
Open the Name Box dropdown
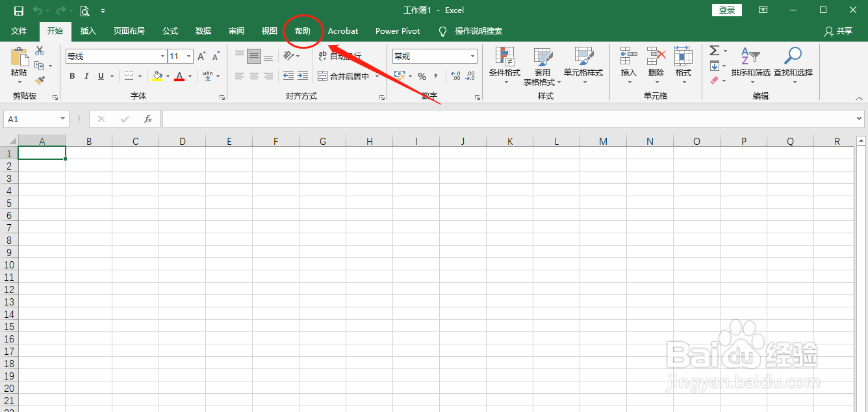(63, 119)
